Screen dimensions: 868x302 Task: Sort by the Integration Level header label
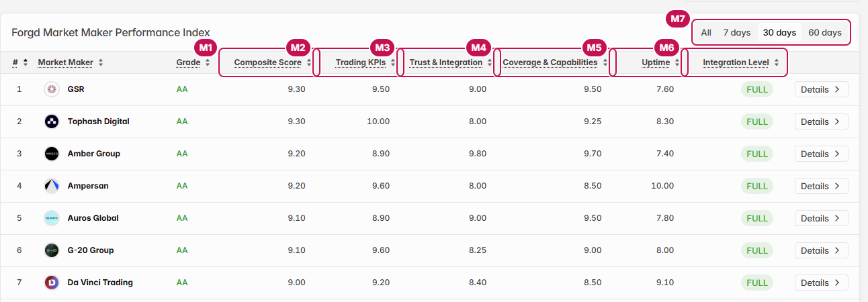(736, 62)
